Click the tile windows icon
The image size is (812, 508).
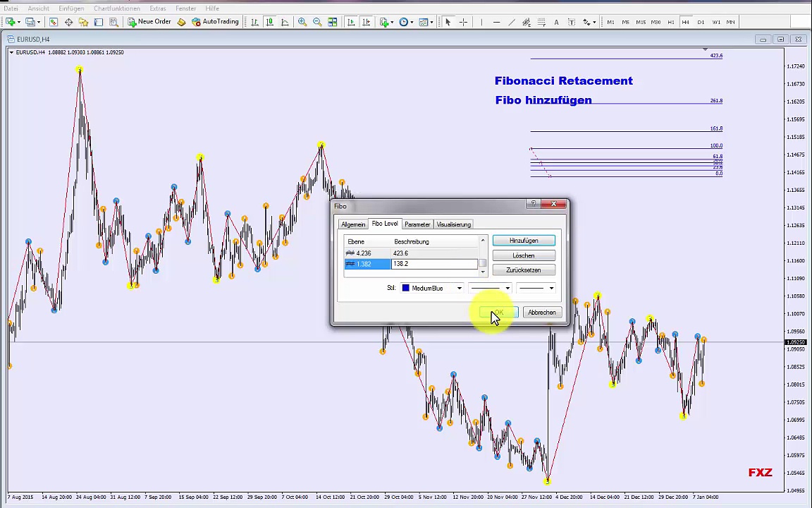333,22
